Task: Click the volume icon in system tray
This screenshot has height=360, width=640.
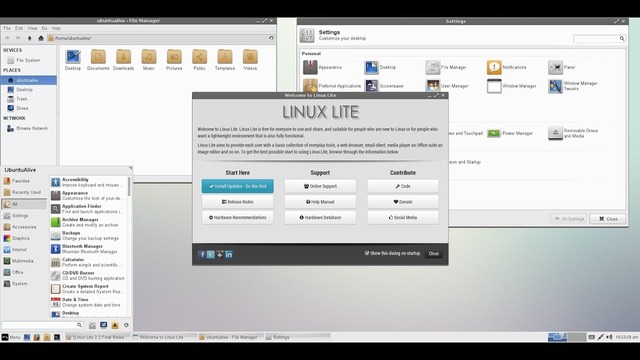Action: (609, 337)
